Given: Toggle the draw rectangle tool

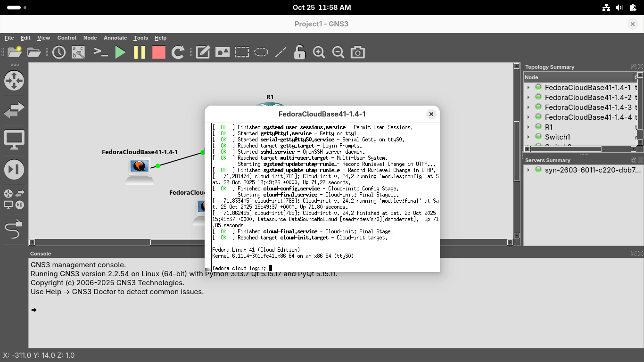Looking at the screenshot, I should pos(242,52).
